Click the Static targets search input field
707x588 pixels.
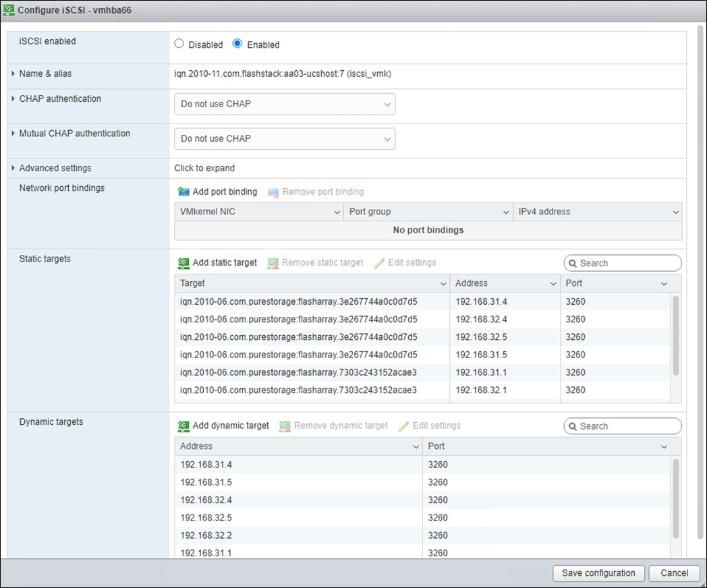624,262
